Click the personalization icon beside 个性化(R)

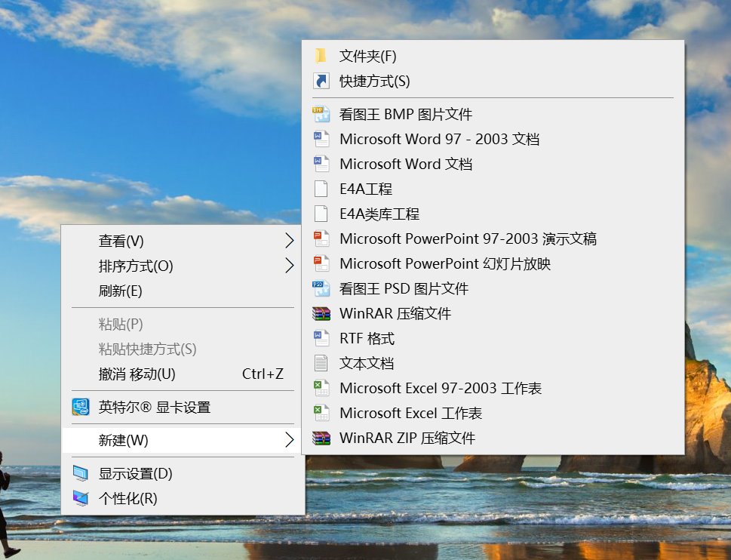(81, 498)
